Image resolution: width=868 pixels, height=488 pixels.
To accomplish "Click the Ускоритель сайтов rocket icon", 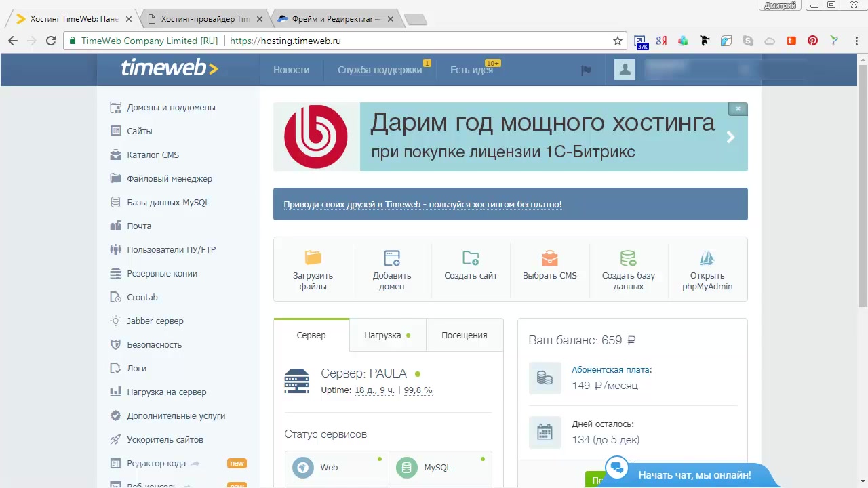I will tap(115, 439).
